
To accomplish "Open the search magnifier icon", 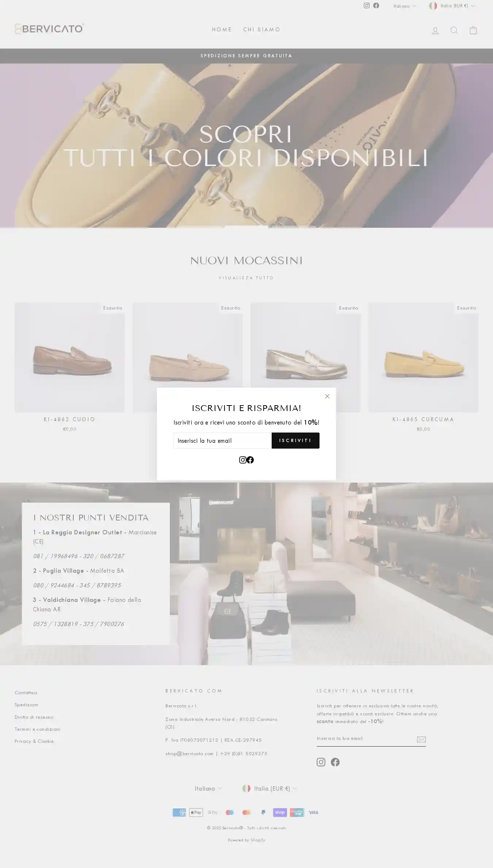I will pyautogui.click(x=454, y=30).
